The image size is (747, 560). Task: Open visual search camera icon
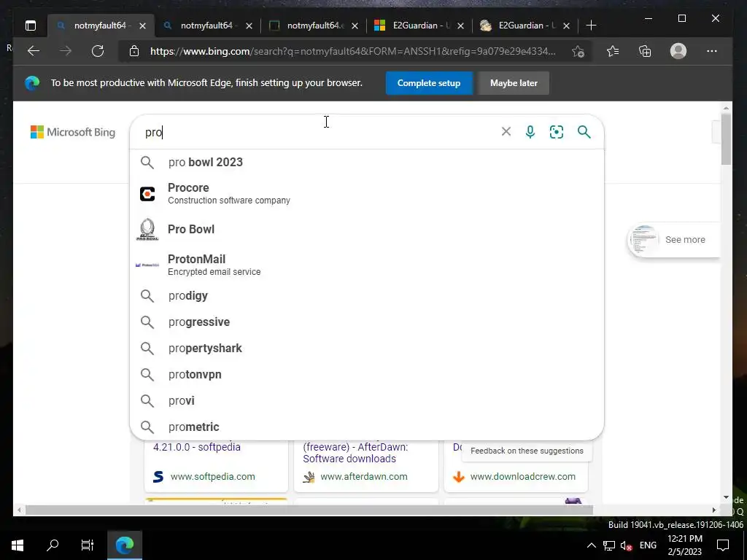click(x=557, y=132)
